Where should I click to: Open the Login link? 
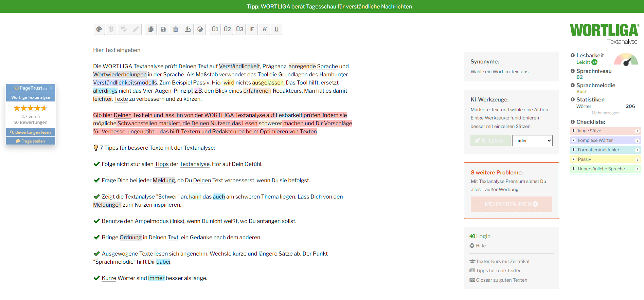click(x=480, y=236)
